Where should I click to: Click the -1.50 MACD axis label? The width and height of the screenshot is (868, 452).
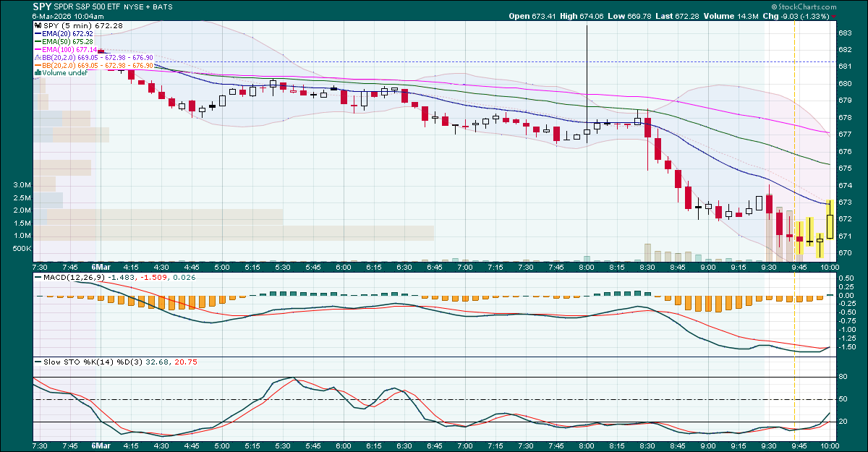pyautogui.click(x=846, y=346)
